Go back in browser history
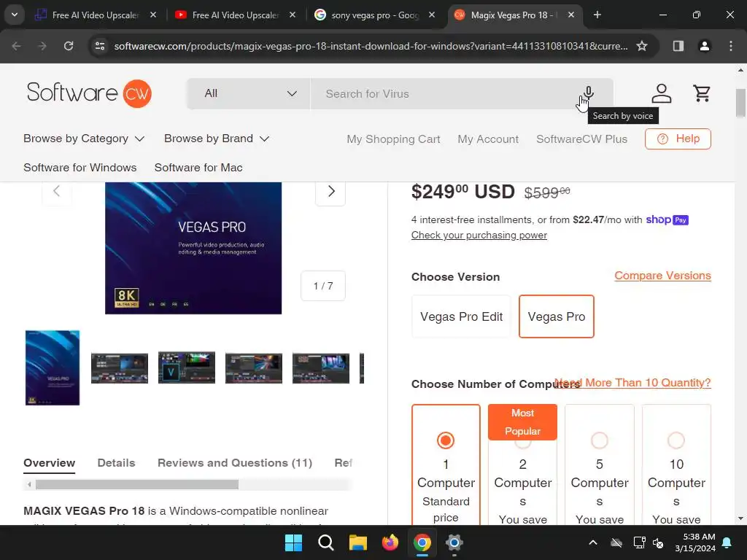Image resolution: width=747 pixels, height=560 pixels. 16,46
